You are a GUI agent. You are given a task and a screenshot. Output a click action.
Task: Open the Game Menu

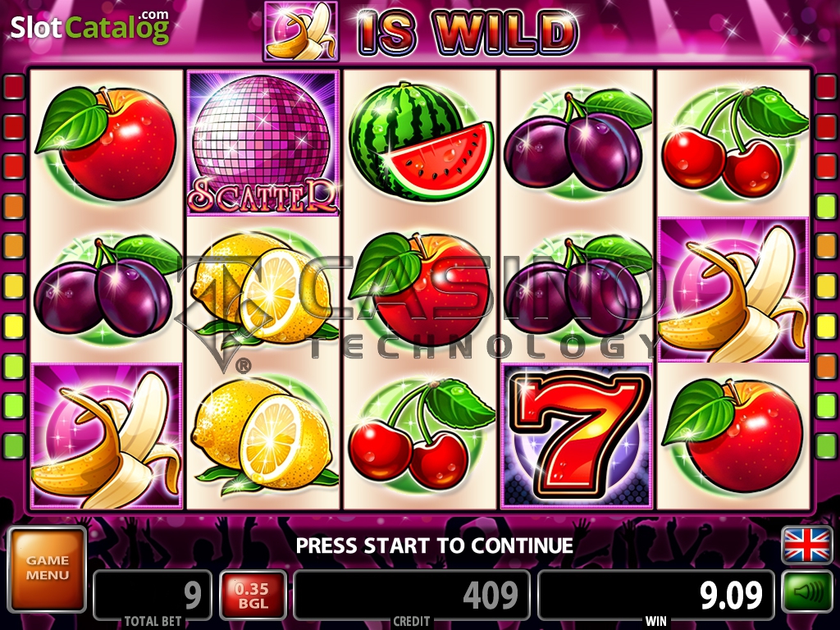[x=47, y=569]
